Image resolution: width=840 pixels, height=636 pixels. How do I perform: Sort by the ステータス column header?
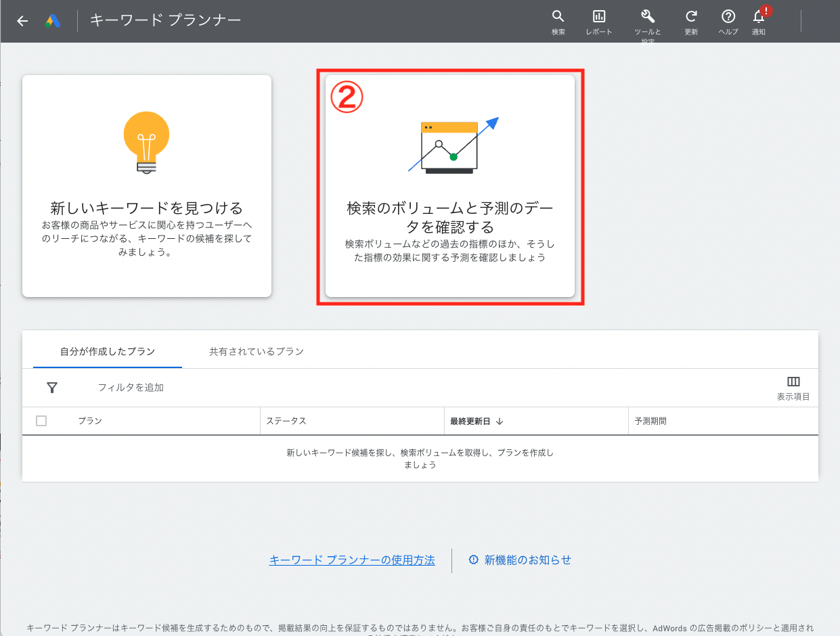(286, 421)
